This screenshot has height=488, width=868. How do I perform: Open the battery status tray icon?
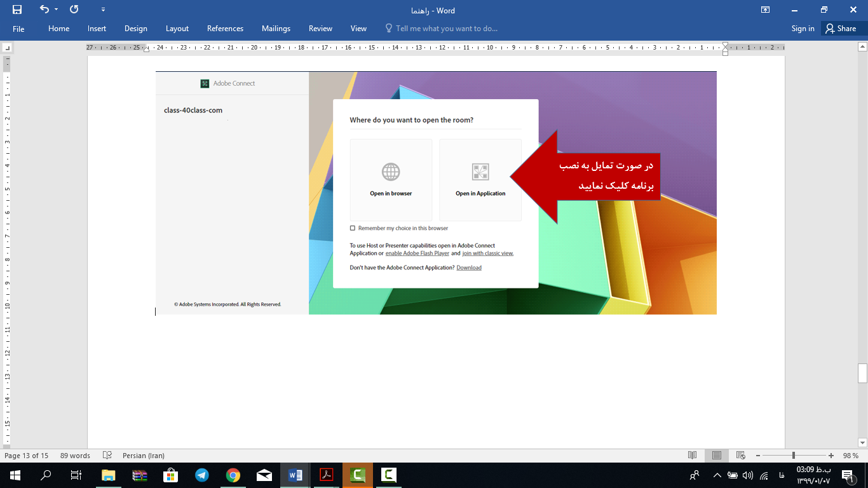coord(733,475)
